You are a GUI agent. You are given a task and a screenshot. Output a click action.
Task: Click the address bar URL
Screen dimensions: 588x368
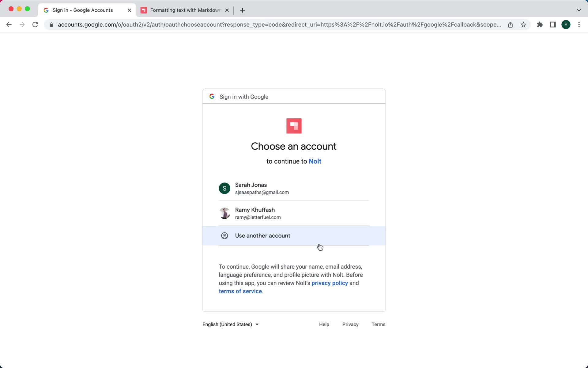click(x=279, y=25)
